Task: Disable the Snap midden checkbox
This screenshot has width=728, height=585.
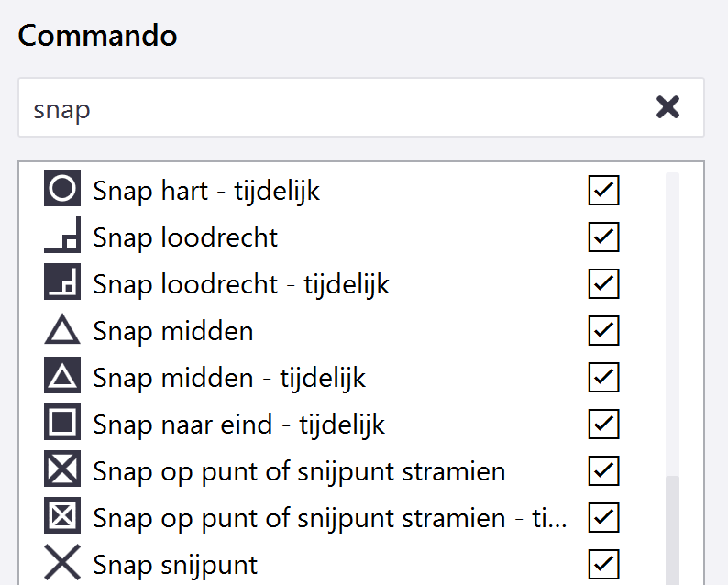Action: [603, 330]
